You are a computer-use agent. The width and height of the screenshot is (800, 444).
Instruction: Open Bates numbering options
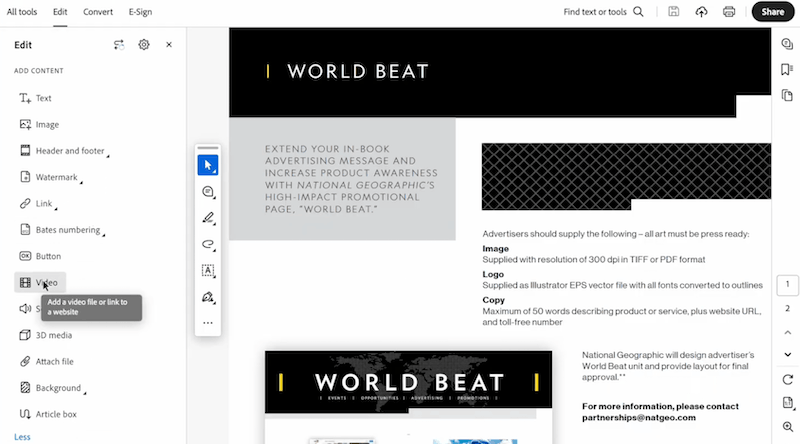(62, 230)
